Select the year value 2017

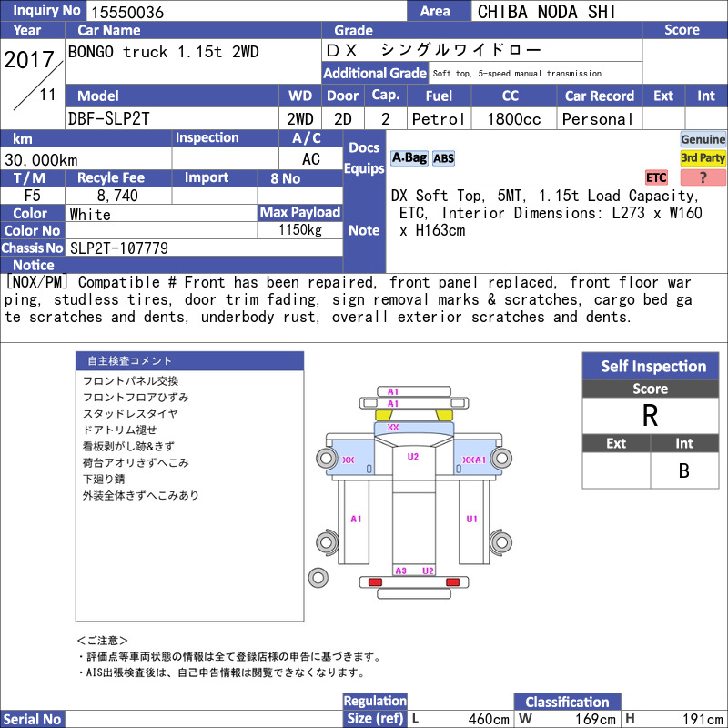[x=29, y=60]
